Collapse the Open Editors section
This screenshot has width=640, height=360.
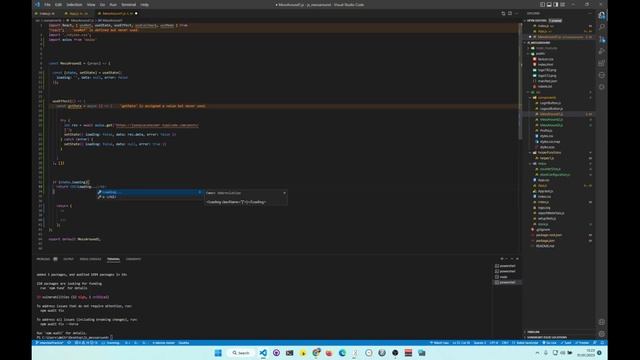(536, 20)
